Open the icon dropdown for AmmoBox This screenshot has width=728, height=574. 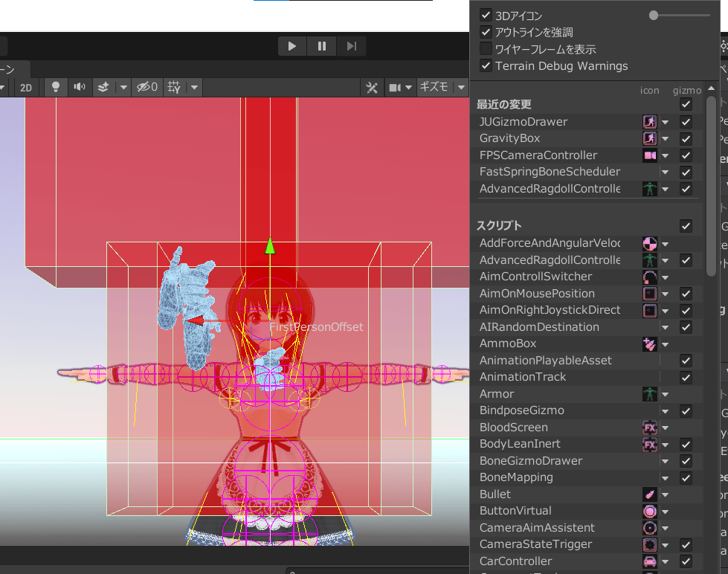tap(666, 344)
